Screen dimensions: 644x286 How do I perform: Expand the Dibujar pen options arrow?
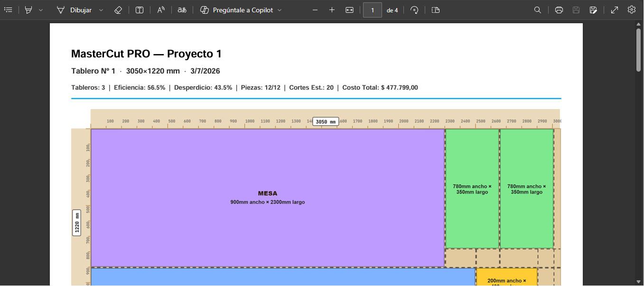click(x=101, y=10)
